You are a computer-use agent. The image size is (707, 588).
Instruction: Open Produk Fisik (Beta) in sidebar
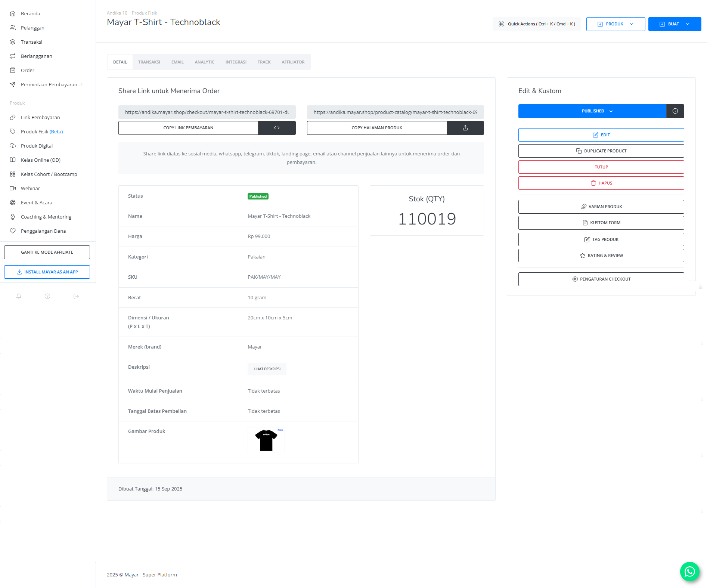42,131
